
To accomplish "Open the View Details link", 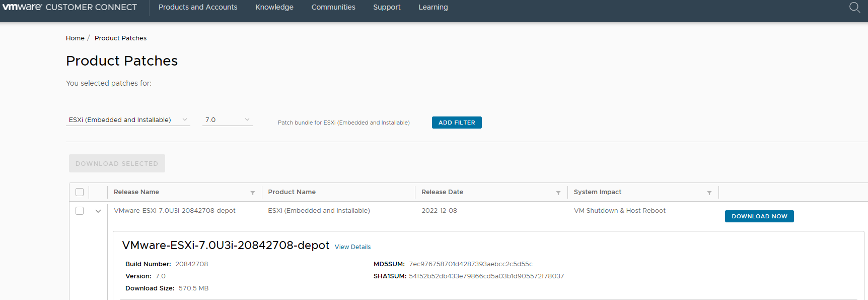I will [x=352, y=247].
